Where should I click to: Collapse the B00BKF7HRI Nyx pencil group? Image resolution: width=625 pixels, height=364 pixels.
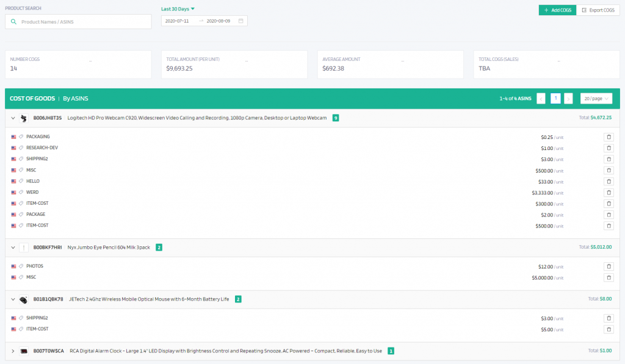[13, 248]
